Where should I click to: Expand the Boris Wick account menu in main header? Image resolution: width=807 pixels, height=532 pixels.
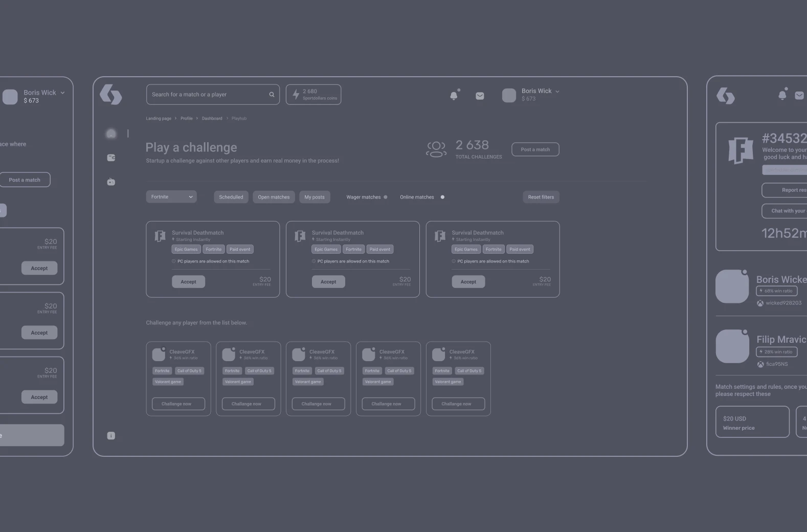pos(557,92)
